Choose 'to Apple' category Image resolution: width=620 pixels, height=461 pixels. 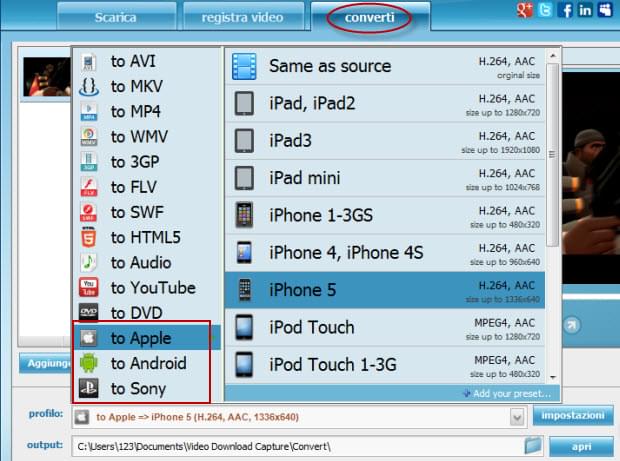147,338
